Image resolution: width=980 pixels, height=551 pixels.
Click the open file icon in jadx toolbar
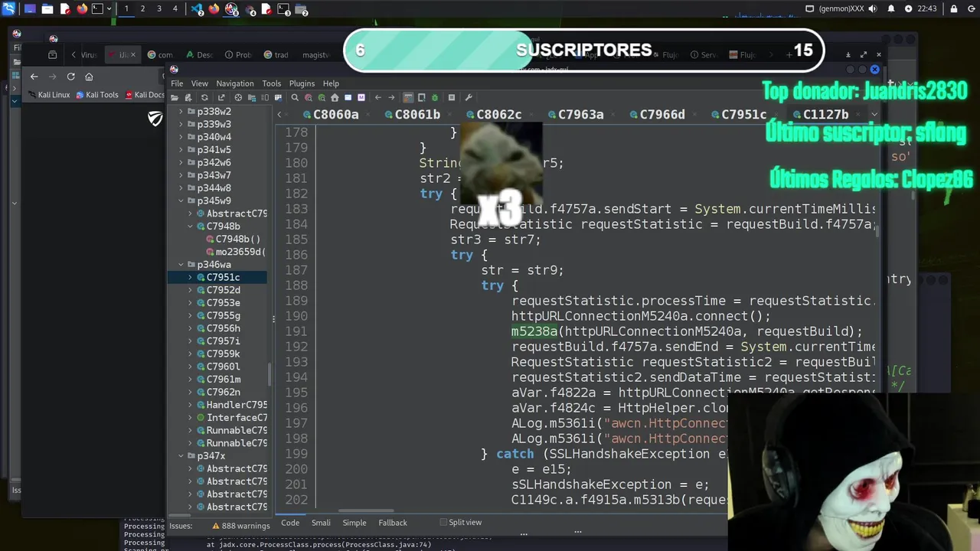pos(175,97)
